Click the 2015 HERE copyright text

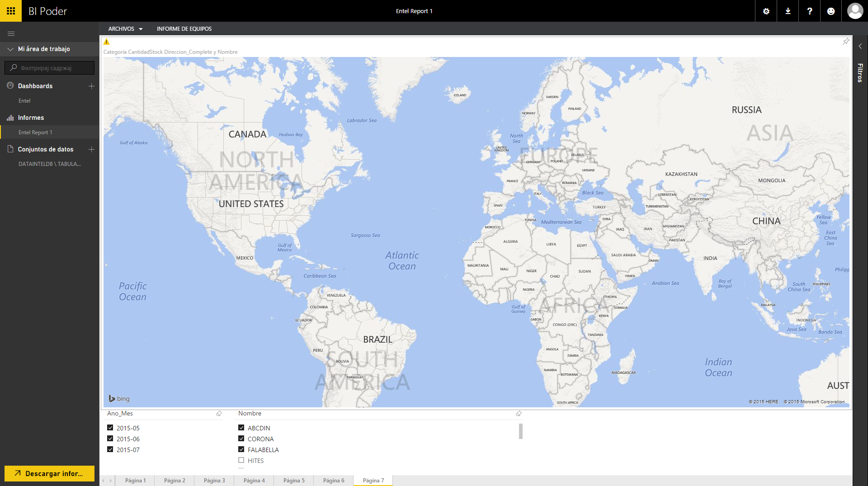coord(764,401)
